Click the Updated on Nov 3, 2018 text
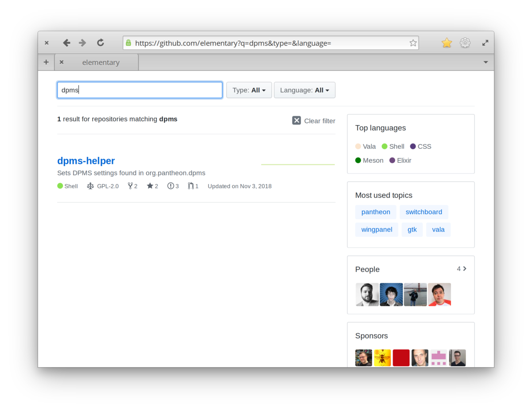Viewport: 532px width, 412px height. click(x=239, y=186)
